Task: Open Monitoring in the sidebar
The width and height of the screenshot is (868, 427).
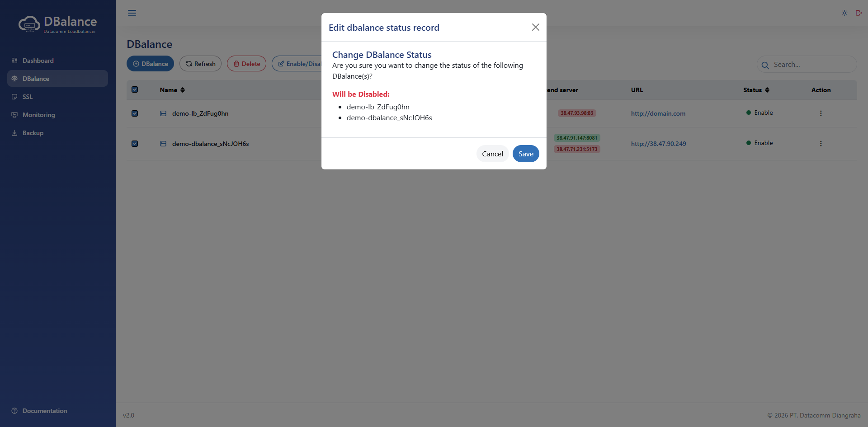Action: point(38,115)
